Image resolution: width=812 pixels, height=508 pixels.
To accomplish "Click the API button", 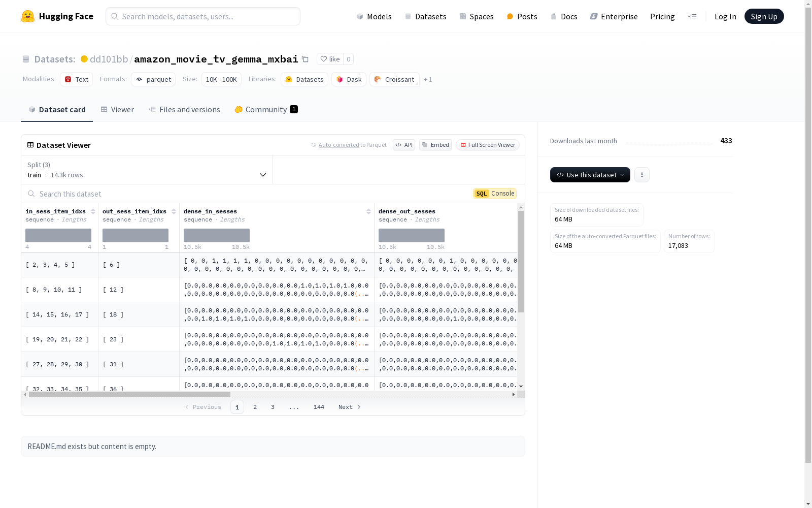I will (x=404, y=145).
